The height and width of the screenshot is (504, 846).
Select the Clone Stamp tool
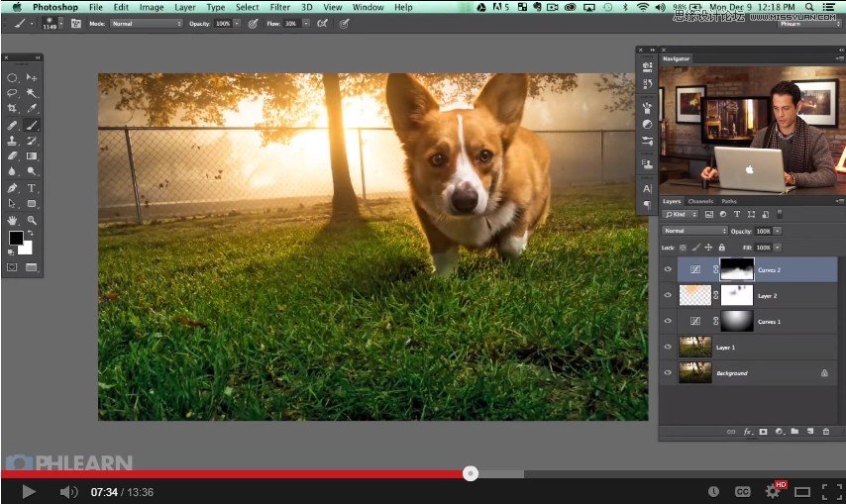point(12,141)
